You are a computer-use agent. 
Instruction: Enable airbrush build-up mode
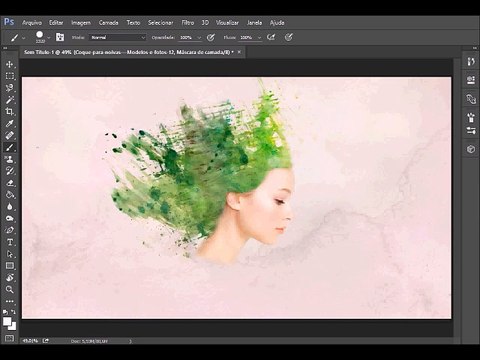271,37
